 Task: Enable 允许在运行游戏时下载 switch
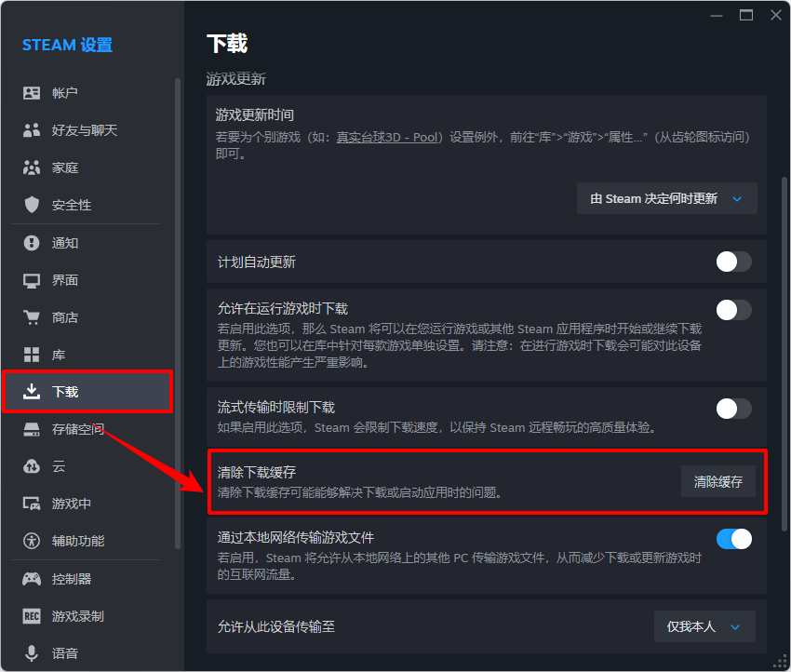(733, 310)
